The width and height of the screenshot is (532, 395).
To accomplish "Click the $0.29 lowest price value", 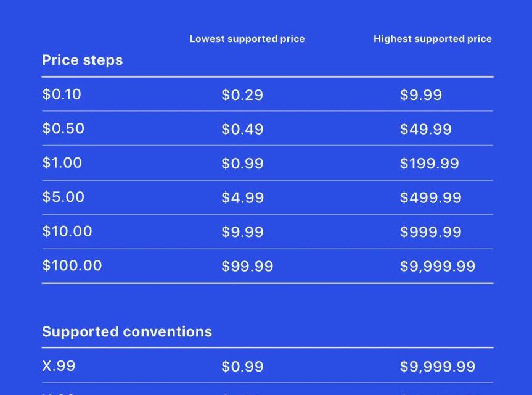I will coord(242,95).
